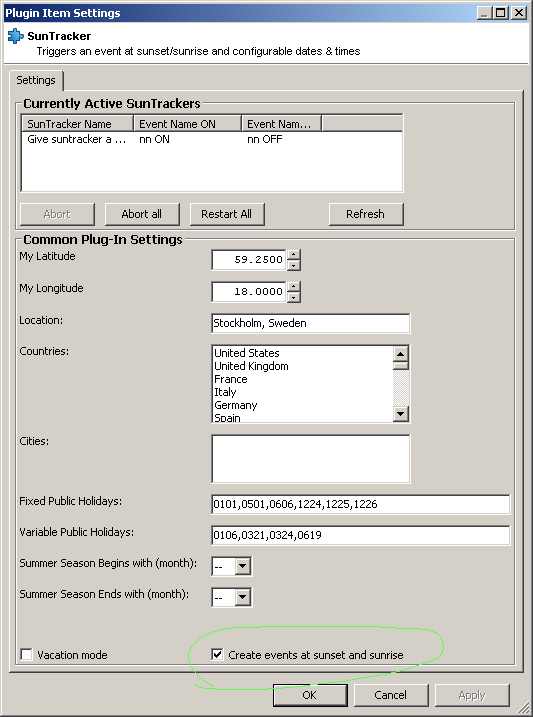Increase My Longitude with up spinner arrow
The image size is (533, 717).
pyautogui.click(x=293, y=286)
